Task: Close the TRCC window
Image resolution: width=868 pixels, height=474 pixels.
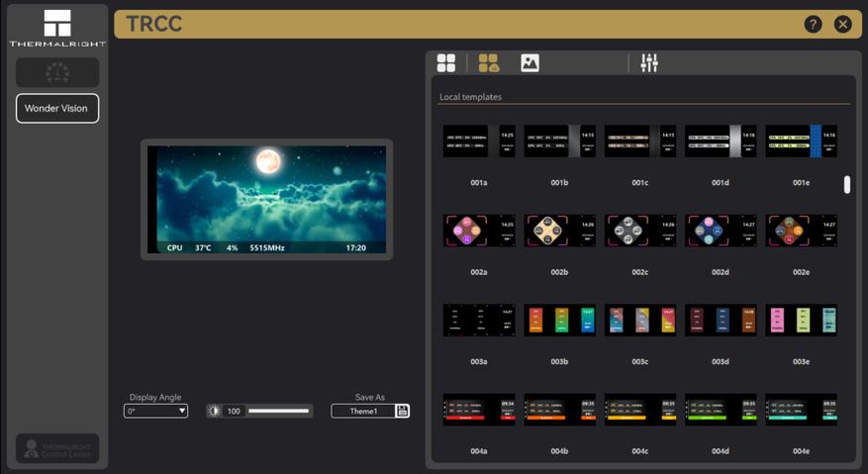Action: [842, 25]
